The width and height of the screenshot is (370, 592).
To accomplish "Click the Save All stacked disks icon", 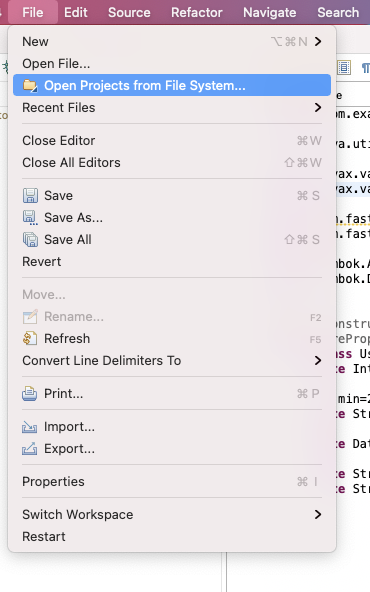I will coord(30,239).
